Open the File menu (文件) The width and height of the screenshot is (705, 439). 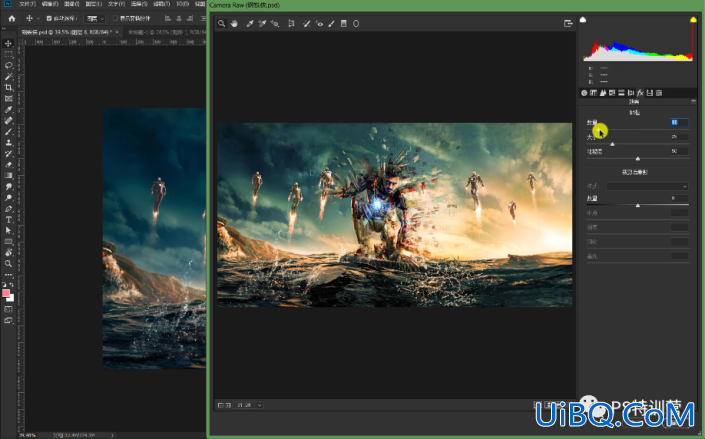[27, 4]
